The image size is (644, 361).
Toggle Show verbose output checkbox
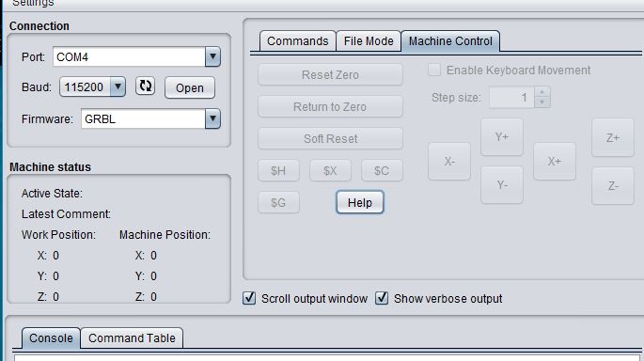(382, 298)
